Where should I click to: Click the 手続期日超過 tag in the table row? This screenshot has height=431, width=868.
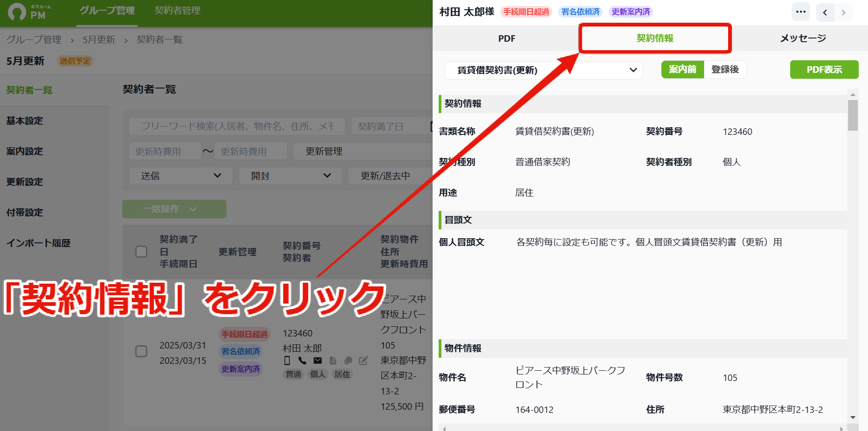pos(245,334)
